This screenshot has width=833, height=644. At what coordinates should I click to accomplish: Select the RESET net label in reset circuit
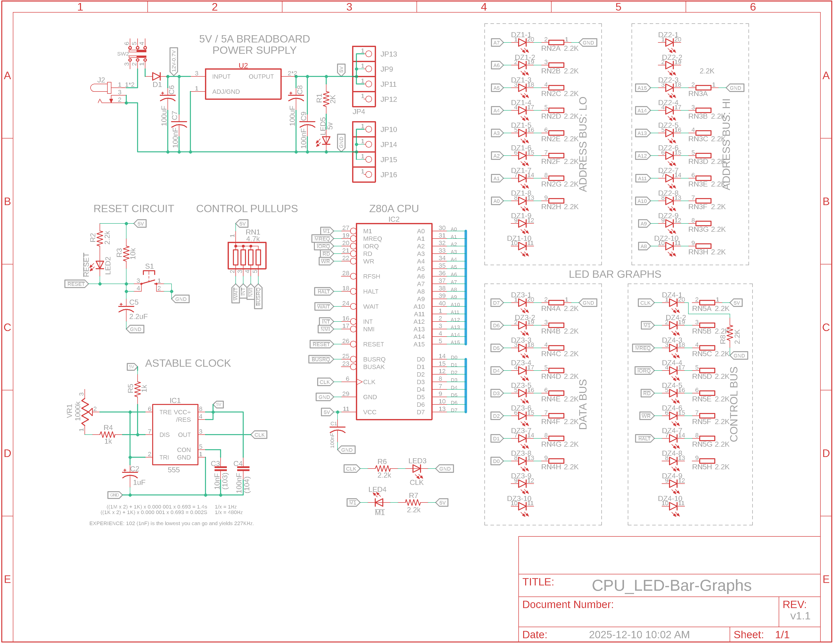76,284
